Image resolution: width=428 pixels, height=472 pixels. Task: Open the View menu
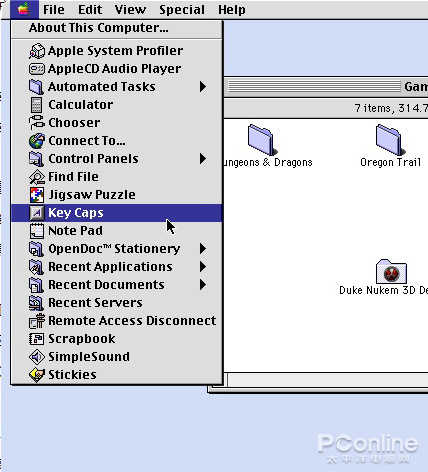130,10
